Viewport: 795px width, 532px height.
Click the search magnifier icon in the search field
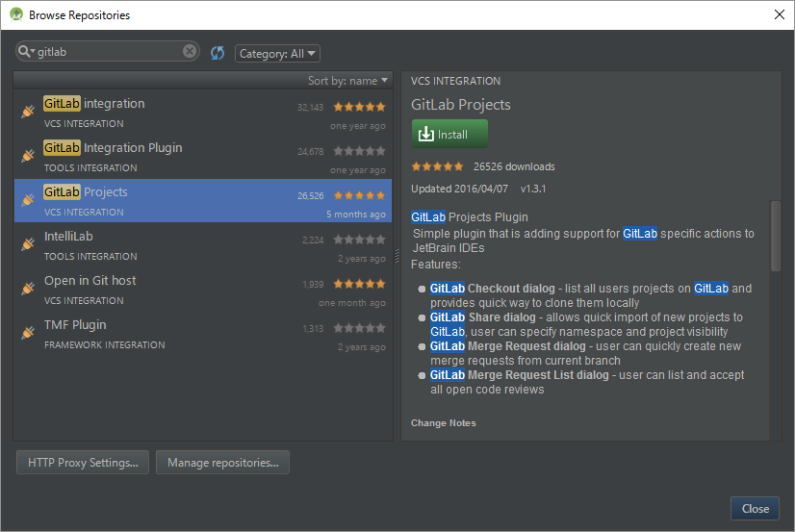(x=25, y=51)
